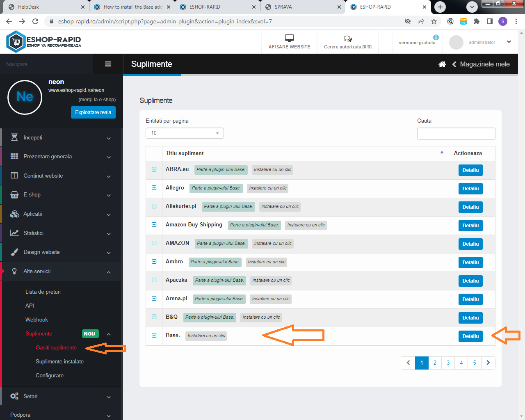Open the Entitati per pagina dropdown
Viewport: 525px width, 420px height.
point(185,133)
